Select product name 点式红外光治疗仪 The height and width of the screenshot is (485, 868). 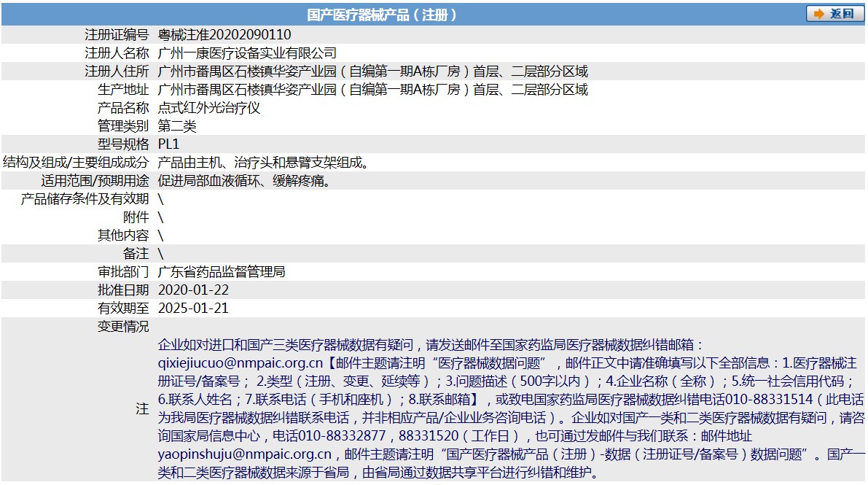click(208, 107)
